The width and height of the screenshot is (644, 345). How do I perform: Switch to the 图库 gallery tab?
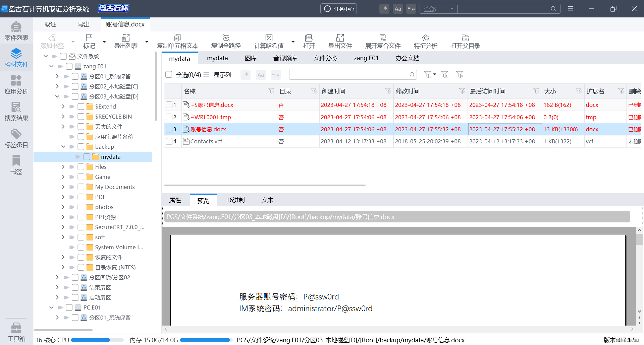point(251,58)
